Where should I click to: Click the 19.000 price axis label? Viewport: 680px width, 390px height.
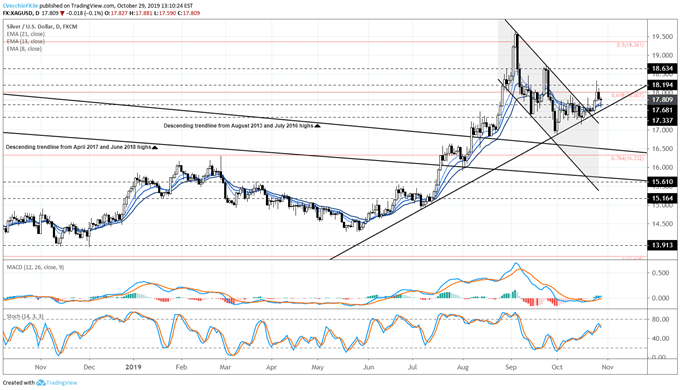click(662, 56)
